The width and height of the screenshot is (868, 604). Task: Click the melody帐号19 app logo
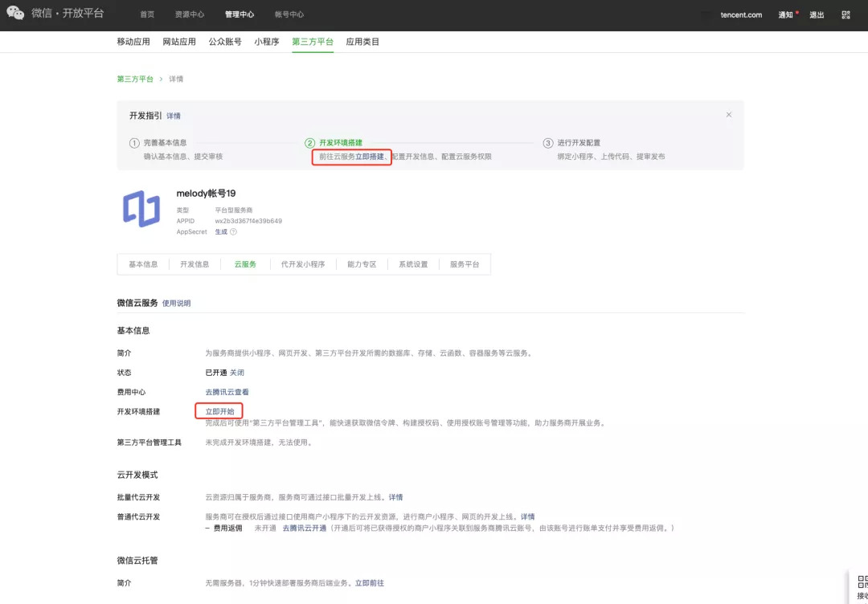point(141,209)
